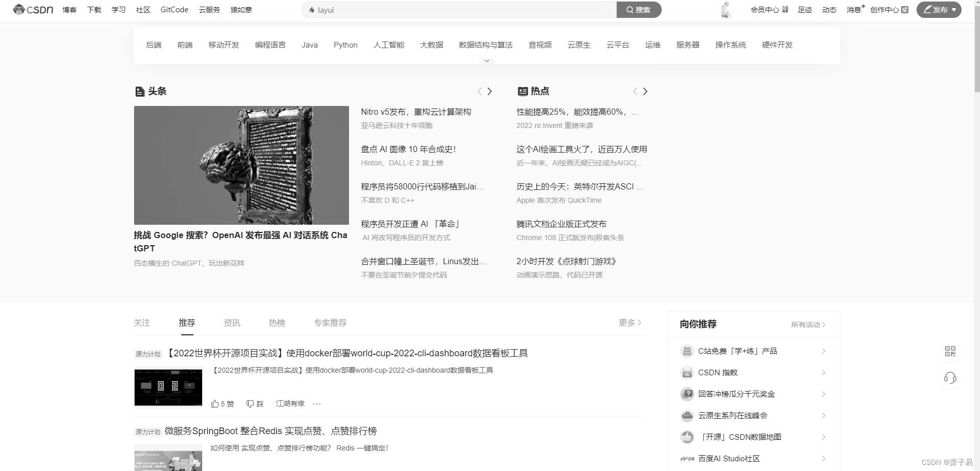Open the user avatar profile
This screenshot has width=980, height=471.
click(725, 10)
